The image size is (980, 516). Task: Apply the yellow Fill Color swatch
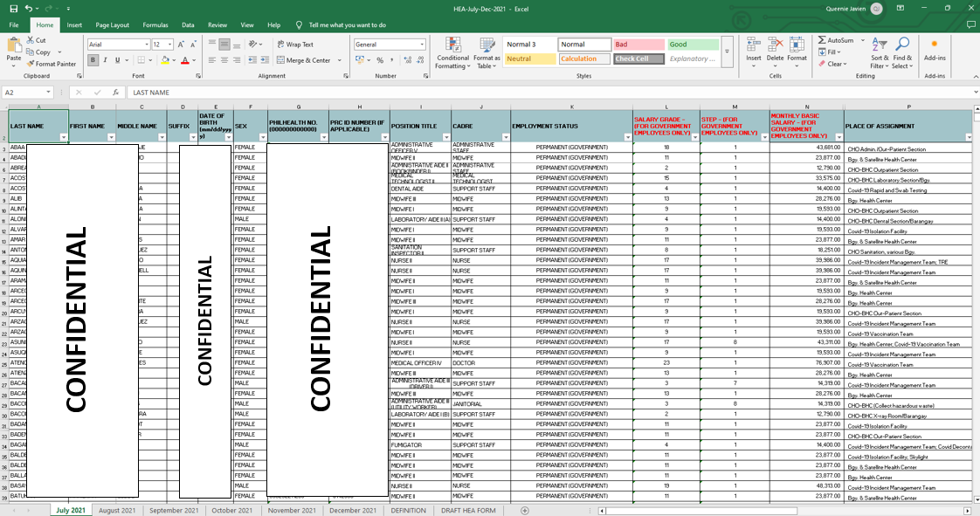[x=164, y=60]
